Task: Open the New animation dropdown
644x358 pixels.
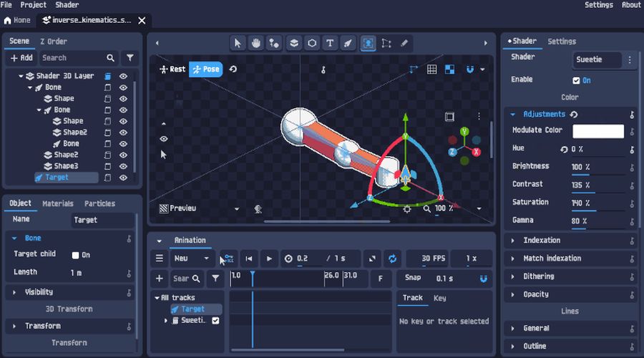Action: coord(192,258)
